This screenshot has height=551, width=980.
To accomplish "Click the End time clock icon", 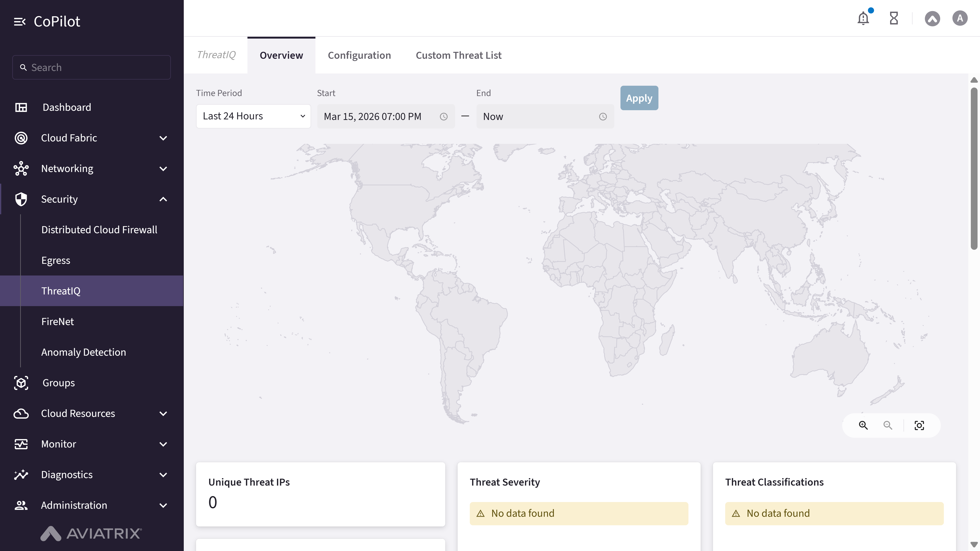I will click(603, 117).
